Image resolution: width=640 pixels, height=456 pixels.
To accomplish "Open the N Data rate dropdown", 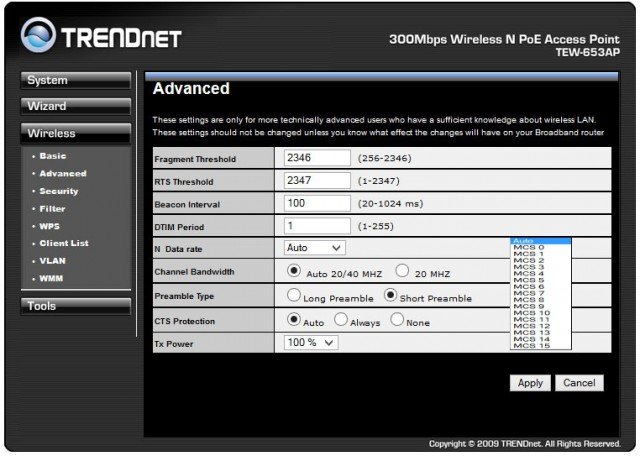I will pos(314,248).
